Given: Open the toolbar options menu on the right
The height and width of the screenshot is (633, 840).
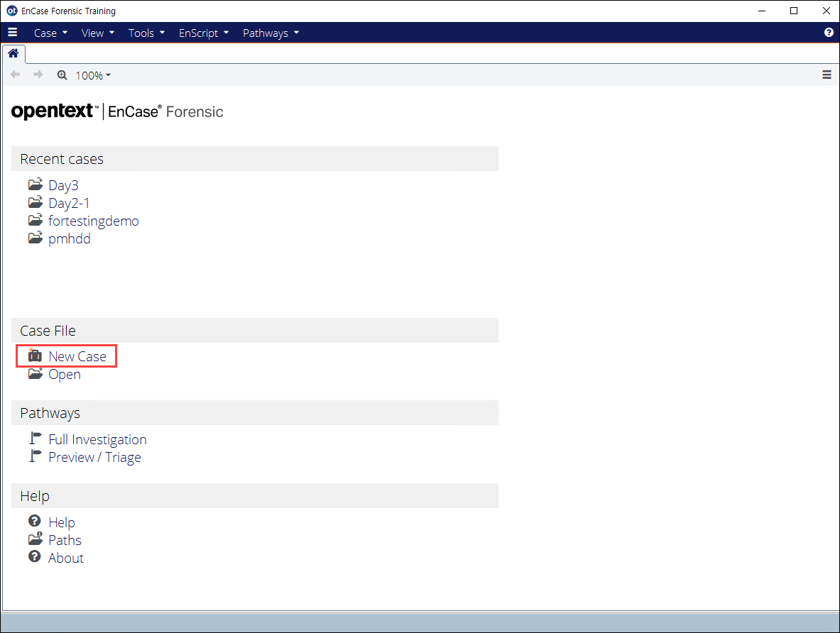Looking at the screenshot, I should 827,75.
